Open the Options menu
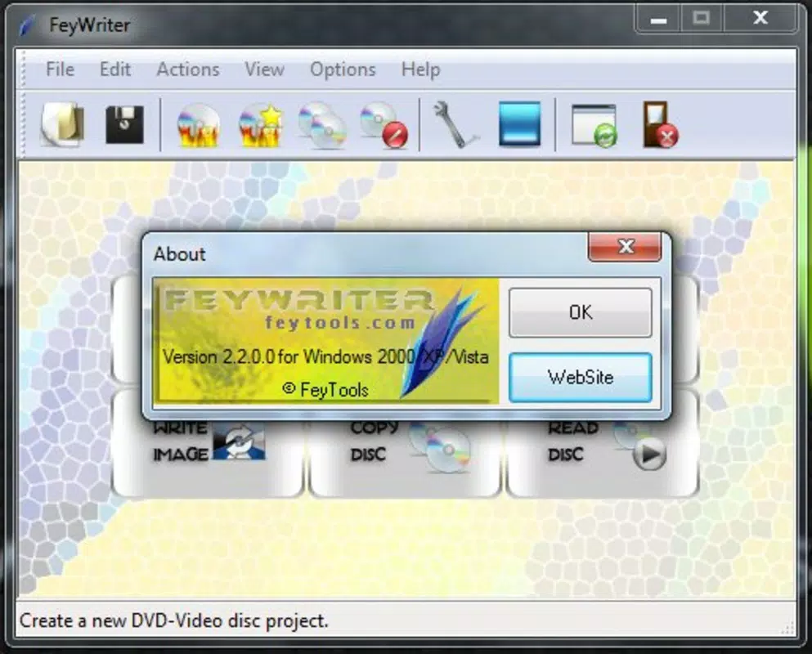 click(343, 69)
